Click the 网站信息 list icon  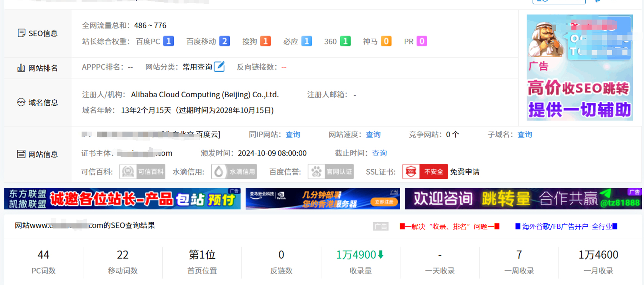21,154
